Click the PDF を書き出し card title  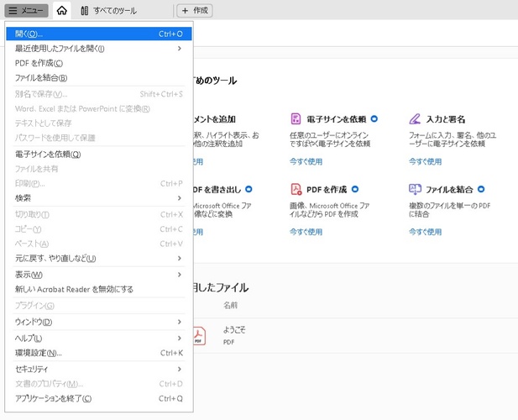point(217,189)
